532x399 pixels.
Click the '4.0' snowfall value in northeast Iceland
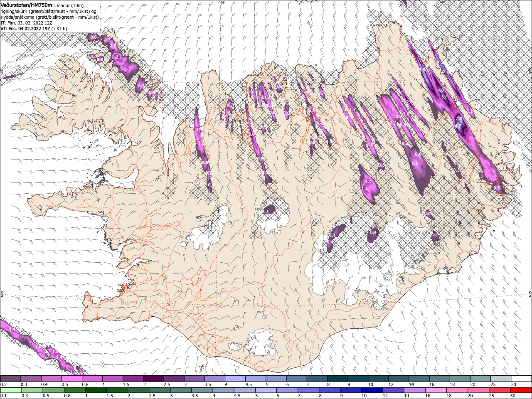(x=441, y=90)
